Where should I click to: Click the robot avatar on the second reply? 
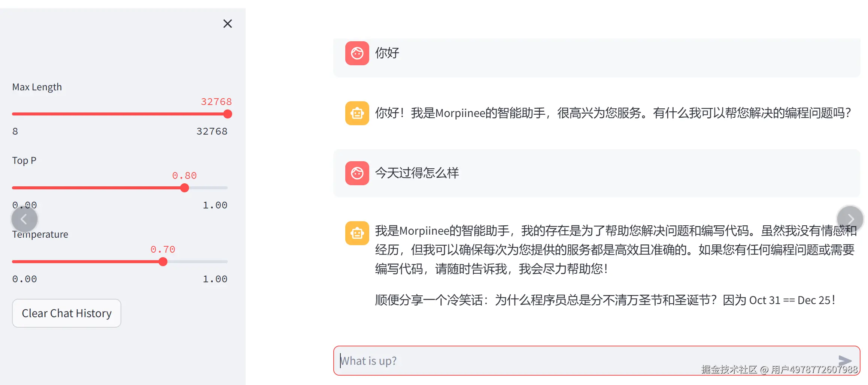point(357,233)
